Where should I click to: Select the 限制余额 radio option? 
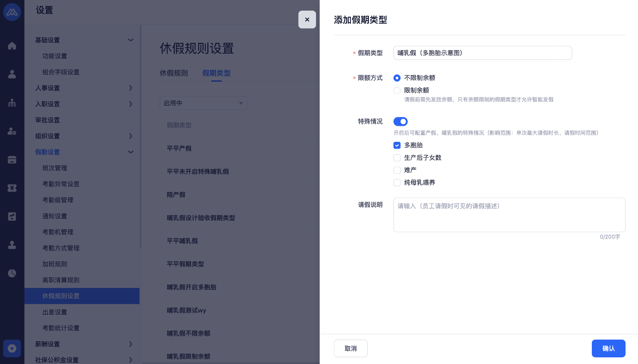tap(397, 90)
